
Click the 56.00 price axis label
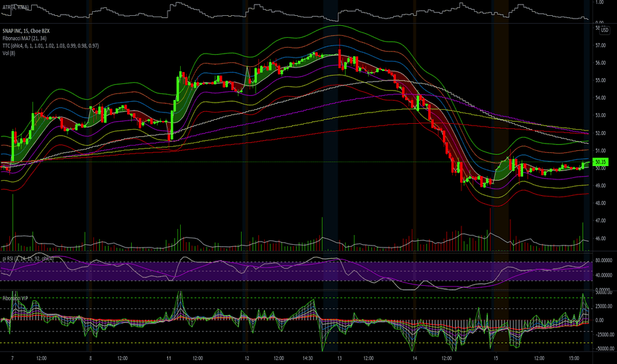pyautogui.click(x=600, y=63)
